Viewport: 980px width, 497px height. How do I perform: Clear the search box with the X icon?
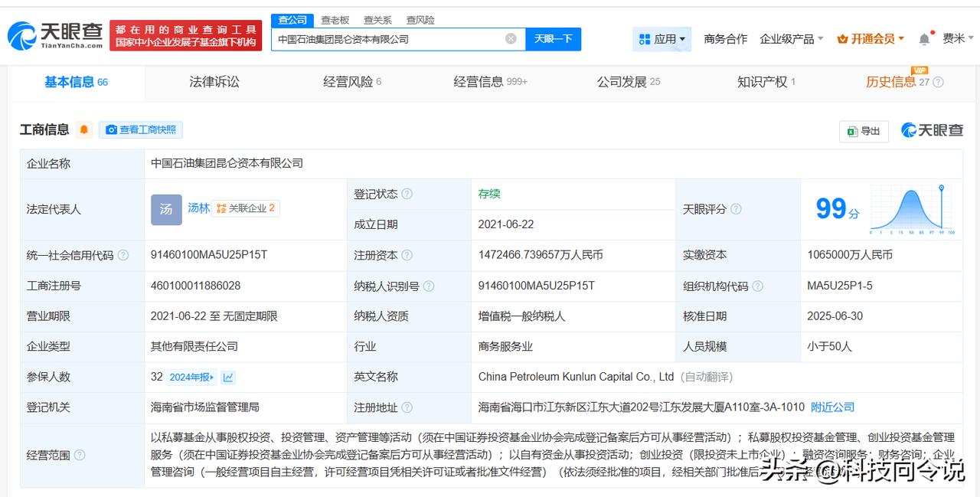pos(511,39)
